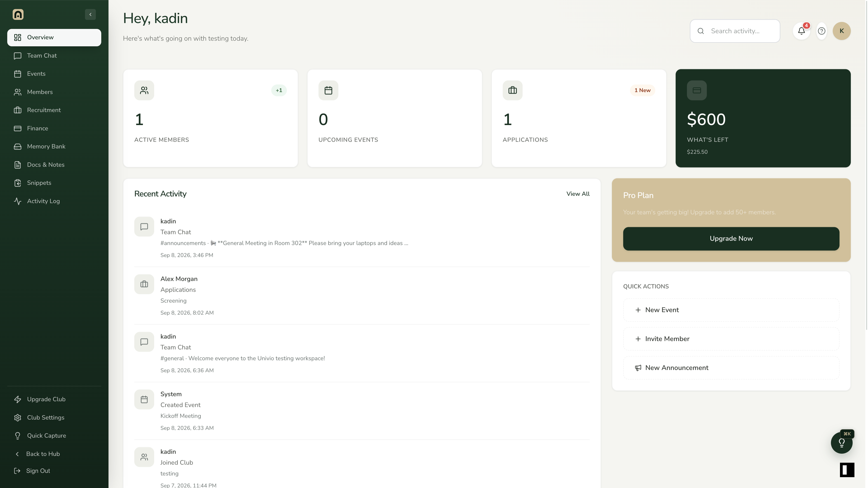Click the briefcase icon next to Alex Morgan
Screen dimensions: 868x488
coord(144,284)
